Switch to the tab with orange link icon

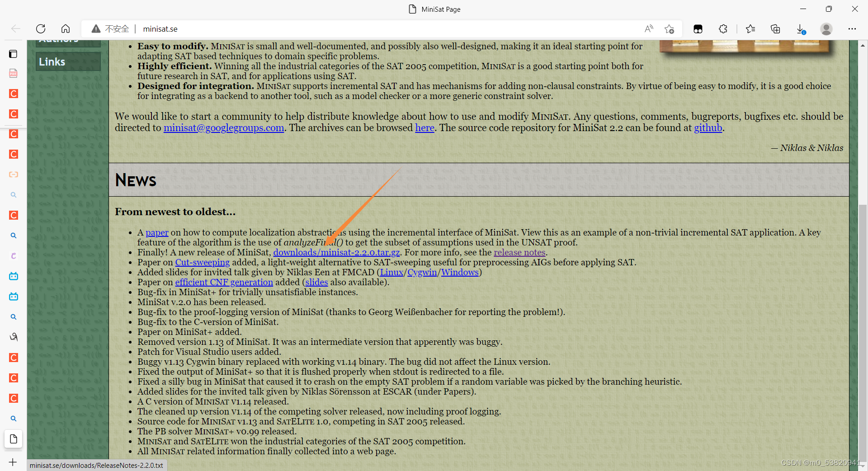pyautogui.click(x=14, y=174)
